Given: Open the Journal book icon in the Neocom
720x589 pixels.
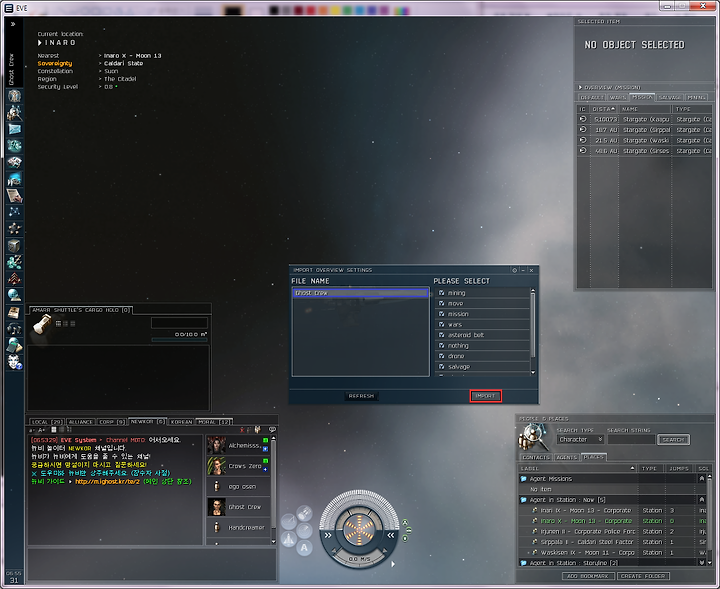Looking at the screenshot, I should tap(15, 312).
